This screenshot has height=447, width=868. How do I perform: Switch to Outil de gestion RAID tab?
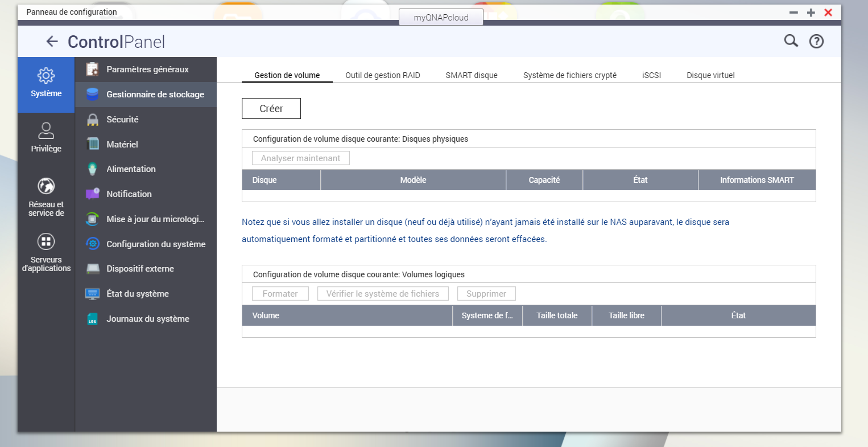383,75
